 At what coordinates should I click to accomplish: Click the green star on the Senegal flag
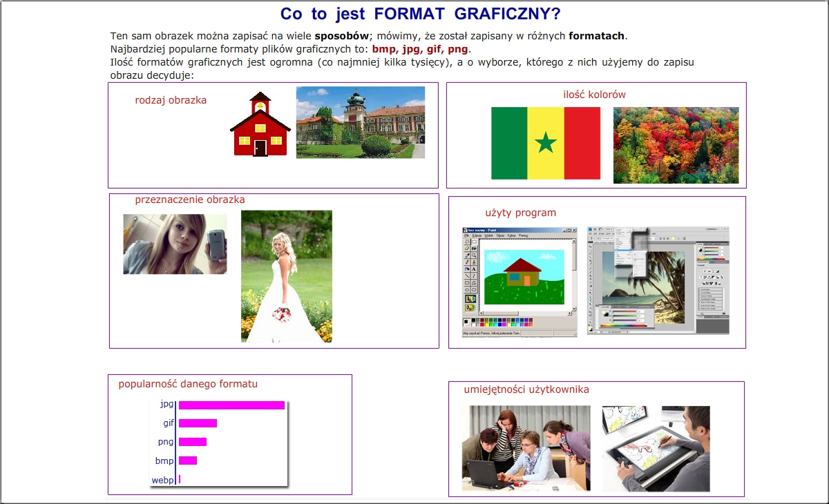tap(546, 143)
